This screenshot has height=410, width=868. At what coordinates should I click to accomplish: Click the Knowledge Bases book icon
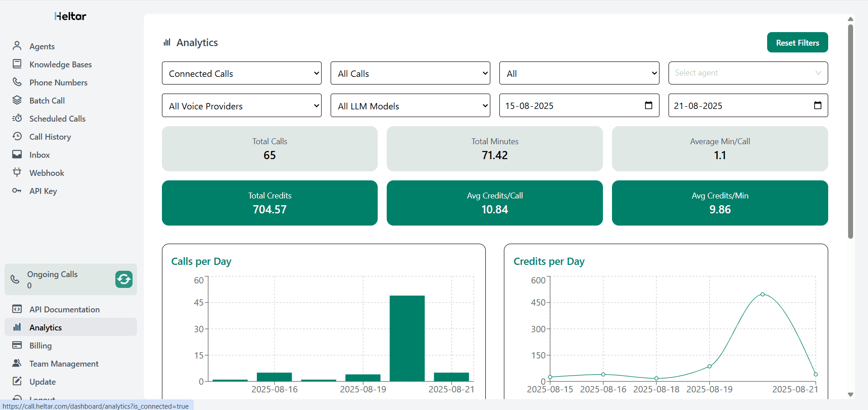click(x=17, y=64)
